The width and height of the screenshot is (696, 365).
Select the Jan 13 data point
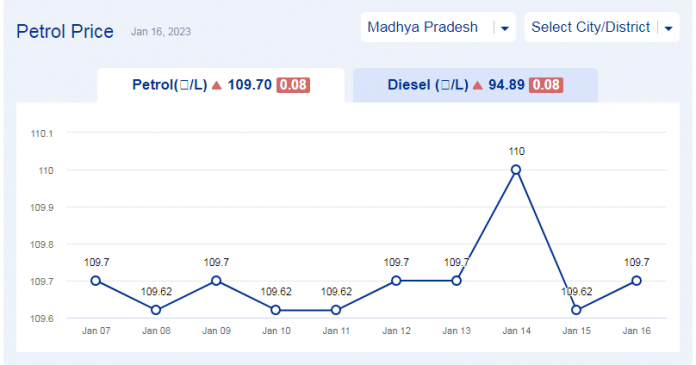point(456,281)
